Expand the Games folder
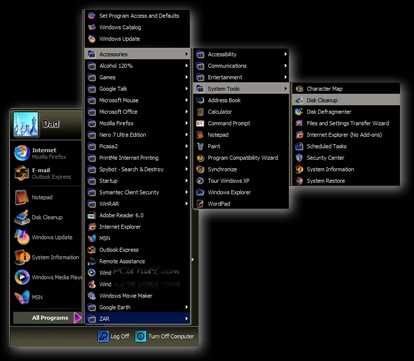414x361 pixels. pos(138,77)
